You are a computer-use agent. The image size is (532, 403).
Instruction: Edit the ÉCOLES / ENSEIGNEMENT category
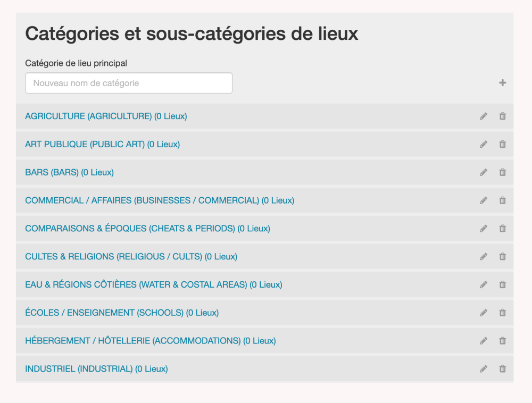pos(483,313)
